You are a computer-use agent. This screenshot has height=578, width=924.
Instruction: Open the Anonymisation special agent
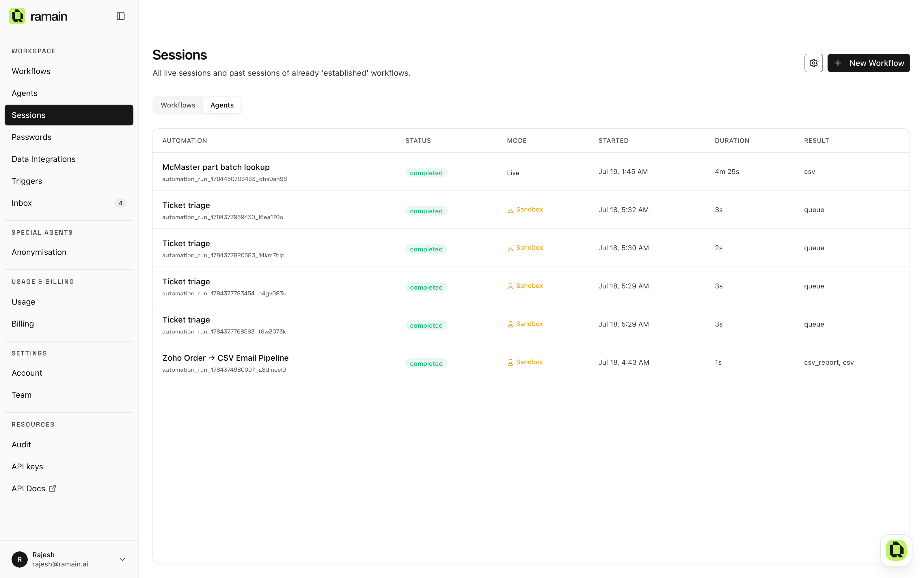point(69,252)
